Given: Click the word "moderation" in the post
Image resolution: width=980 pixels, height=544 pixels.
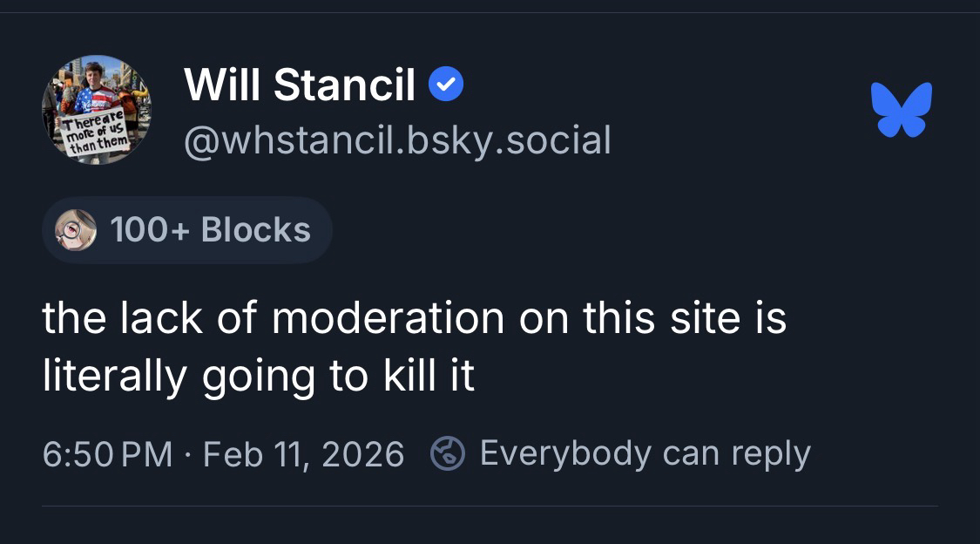Looking at the screenshot, I should (x=388, y=317).
